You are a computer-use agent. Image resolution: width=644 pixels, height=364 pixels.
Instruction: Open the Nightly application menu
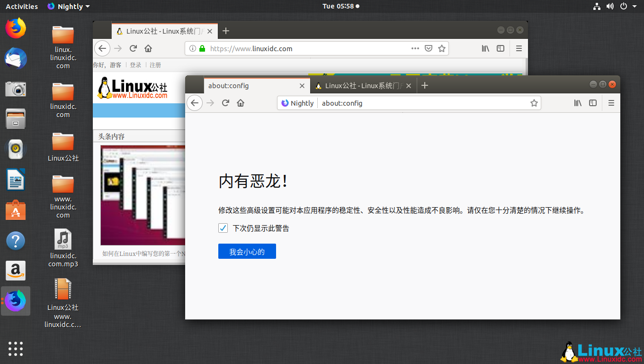tap(69, 7)
